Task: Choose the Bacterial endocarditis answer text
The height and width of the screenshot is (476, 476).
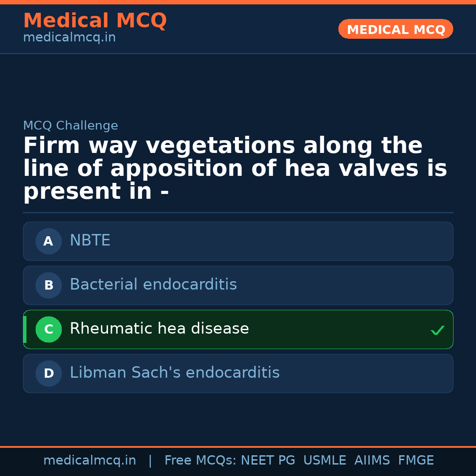Action: pyautogui.click(x=153, y=285)
